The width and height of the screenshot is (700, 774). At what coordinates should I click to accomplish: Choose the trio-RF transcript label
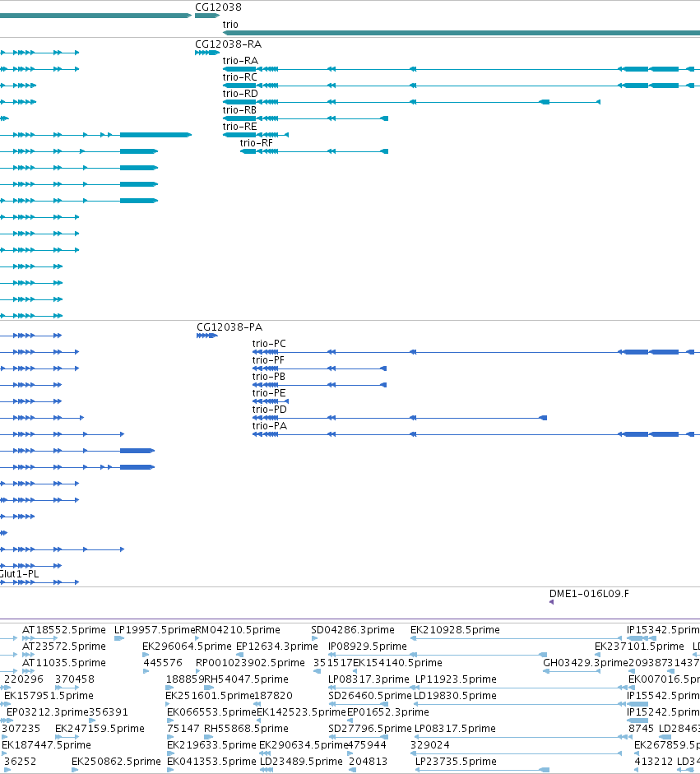point(256,143)
